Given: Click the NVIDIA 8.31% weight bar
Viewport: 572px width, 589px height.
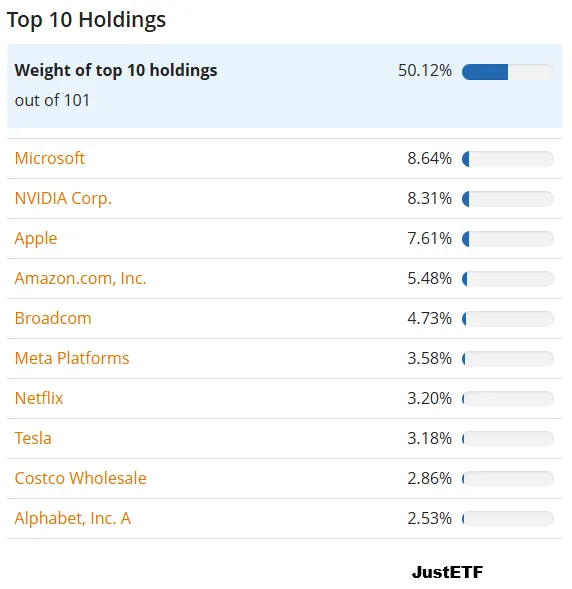Looking at the screenshot, I should tap(507, 199).
